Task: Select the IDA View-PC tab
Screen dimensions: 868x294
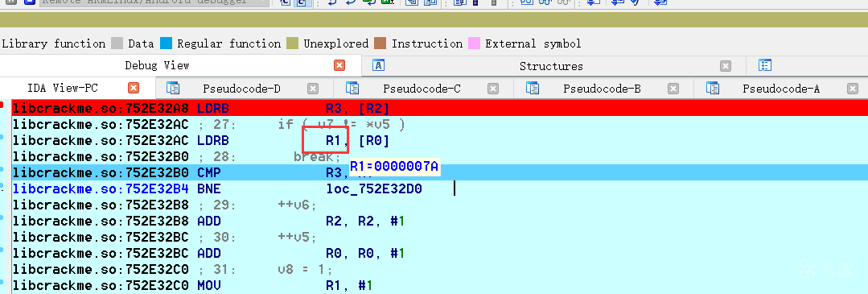Action: tap(63, 88)
